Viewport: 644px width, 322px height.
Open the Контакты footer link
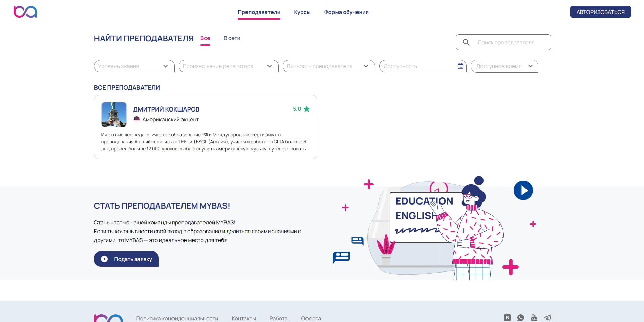(x=244, y=318)
